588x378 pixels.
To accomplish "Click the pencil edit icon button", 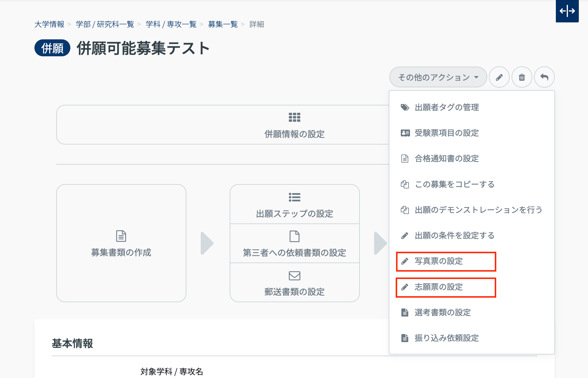I will [x=499, y=77].
